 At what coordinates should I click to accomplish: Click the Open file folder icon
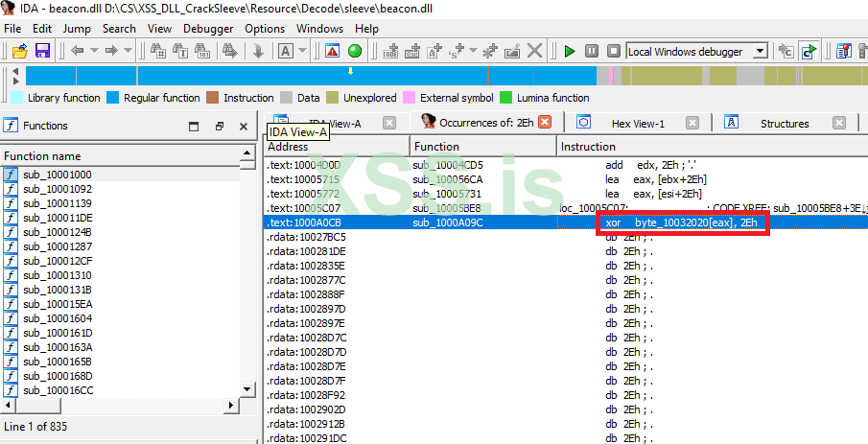[x=19, y=52]
